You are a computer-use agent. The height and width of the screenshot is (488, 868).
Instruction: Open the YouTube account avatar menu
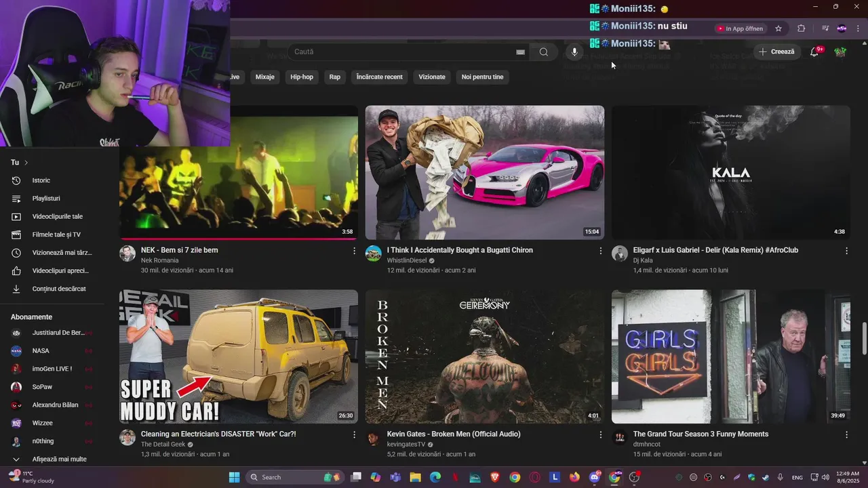(x=840, y=52)
